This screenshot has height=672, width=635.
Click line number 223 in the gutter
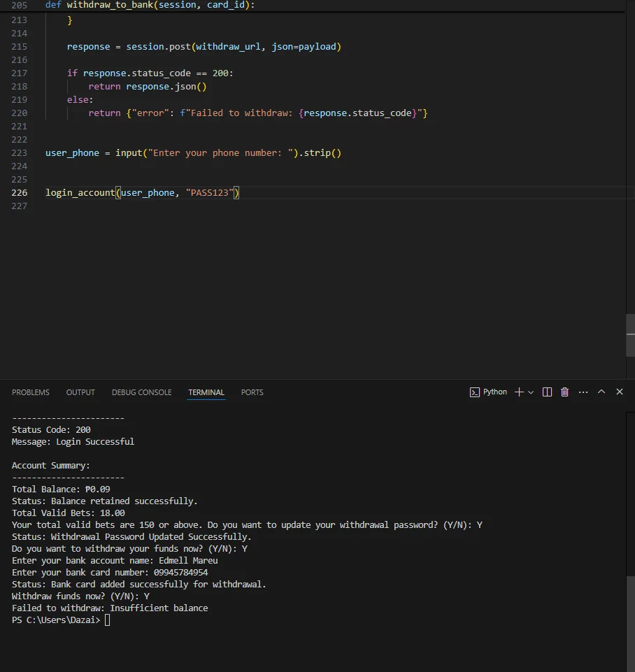click(x=20, y=153)
